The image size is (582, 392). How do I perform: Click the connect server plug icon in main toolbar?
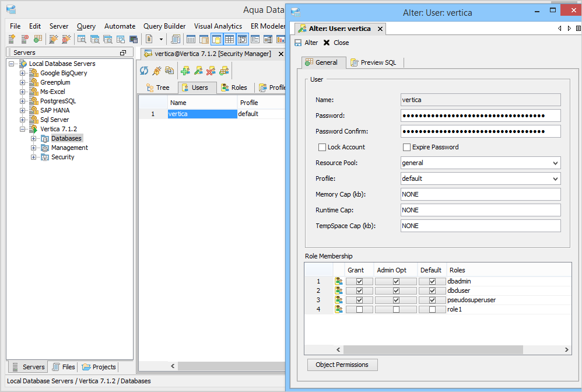point(54,39)
